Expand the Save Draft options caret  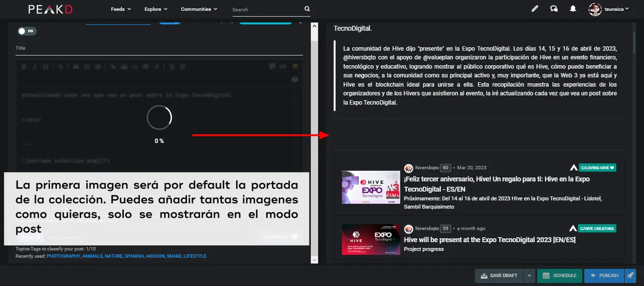pyautogui.click(x=529, y=275)
